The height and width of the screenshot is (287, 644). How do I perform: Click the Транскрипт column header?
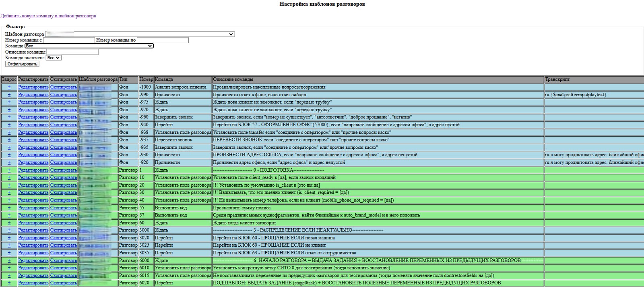click(x=557, y=79)
